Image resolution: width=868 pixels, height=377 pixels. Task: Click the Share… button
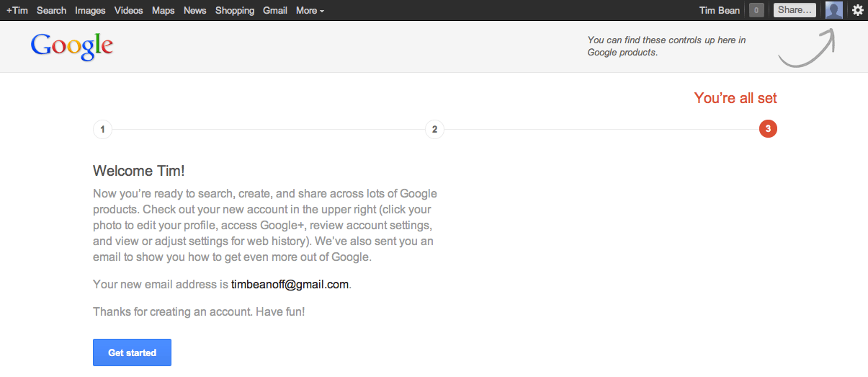point(795,10)
